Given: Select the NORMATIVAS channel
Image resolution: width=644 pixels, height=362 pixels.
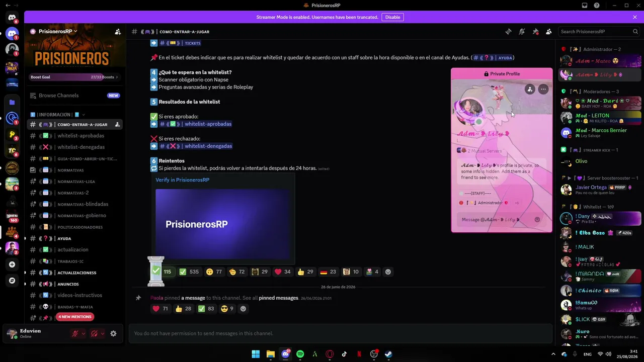Looking at the screenshot, I should click(x=75, y=170).
